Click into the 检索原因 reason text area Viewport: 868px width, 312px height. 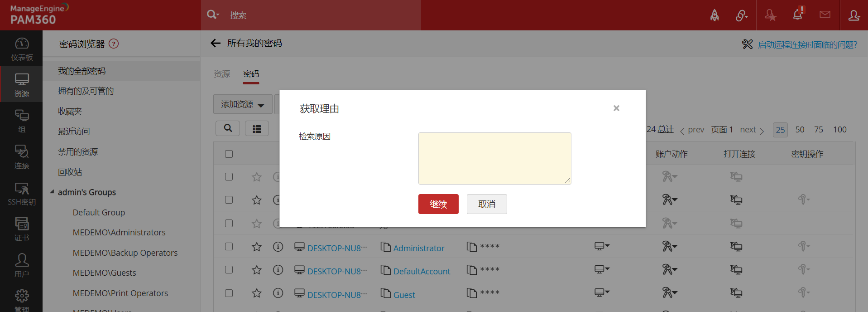pos(495,158)
